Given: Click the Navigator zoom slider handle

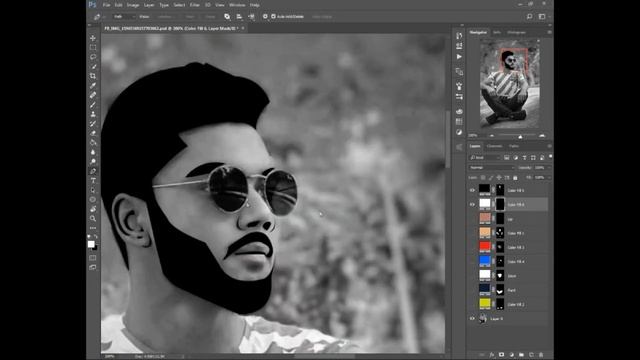Looking at the screenshot, I should 520,136.
